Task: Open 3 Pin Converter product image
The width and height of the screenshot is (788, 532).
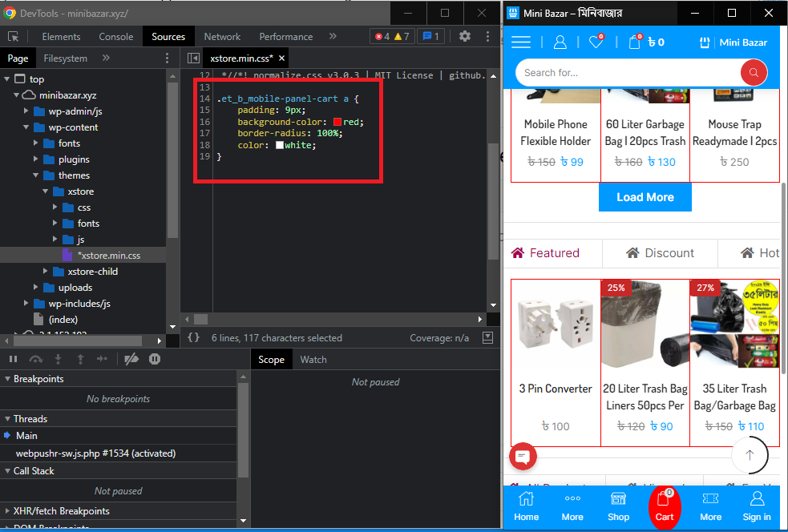Action: point(556,324)
